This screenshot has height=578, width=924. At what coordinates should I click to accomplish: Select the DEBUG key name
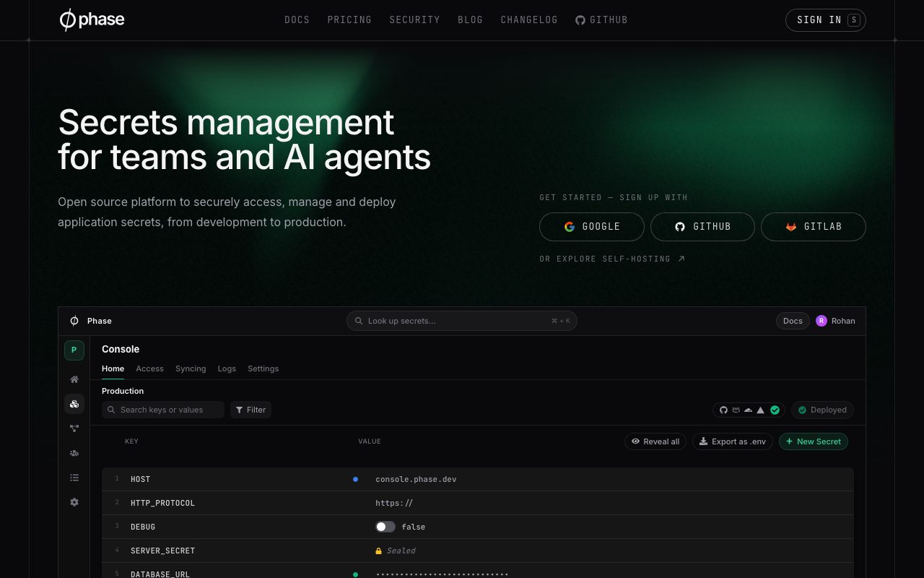coord(143,527)
